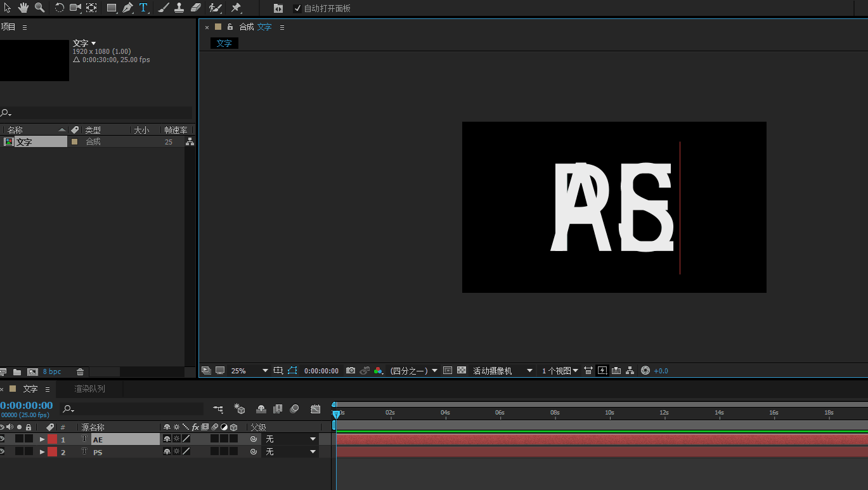Hide the AE layer with its eye icon

[2, 439]
